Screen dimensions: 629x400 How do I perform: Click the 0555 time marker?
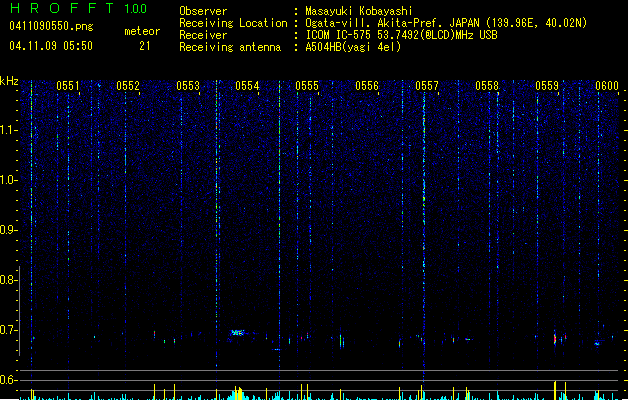pyautogui.click(x=307, y=86)
